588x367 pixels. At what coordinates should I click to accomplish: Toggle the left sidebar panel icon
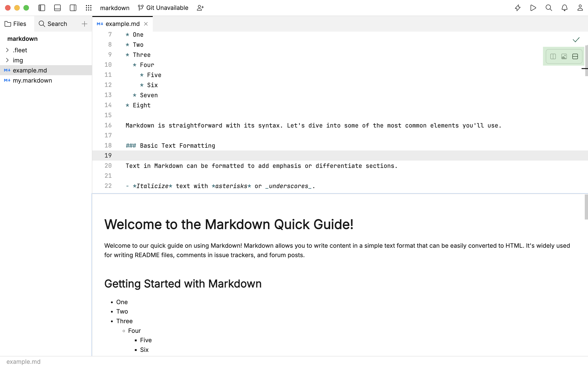[x=42, y=8]
